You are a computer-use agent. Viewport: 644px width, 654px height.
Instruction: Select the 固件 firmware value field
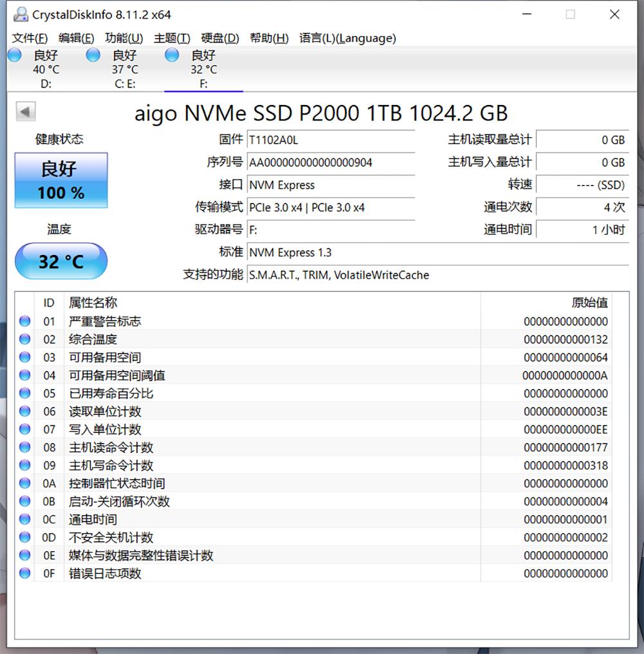[330, 140]
